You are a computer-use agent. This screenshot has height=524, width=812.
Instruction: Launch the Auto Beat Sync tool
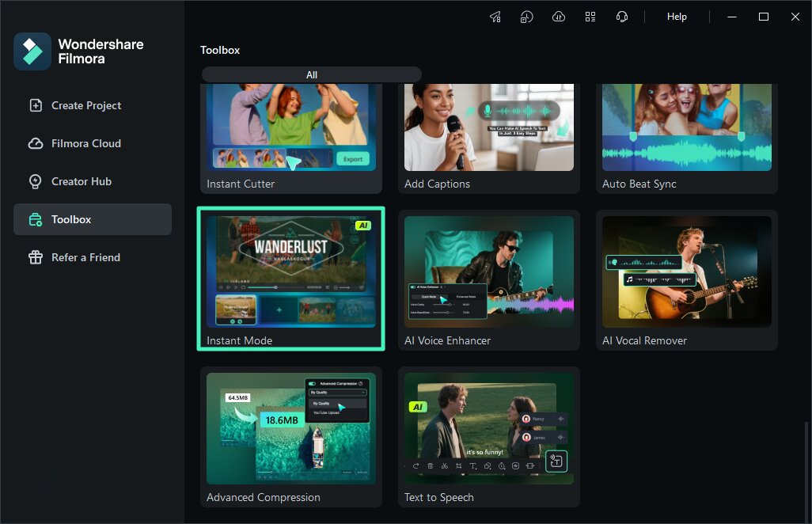coord(687,139)
